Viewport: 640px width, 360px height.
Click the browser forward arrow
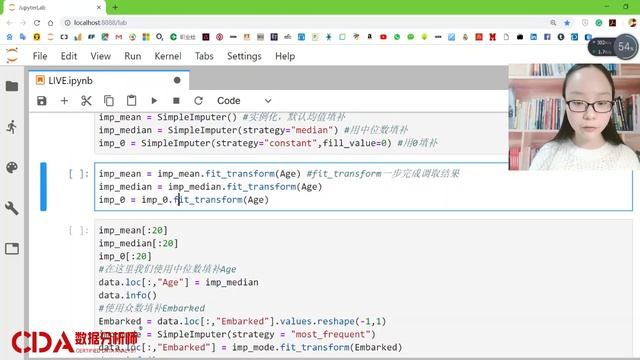tap(23, 23)
